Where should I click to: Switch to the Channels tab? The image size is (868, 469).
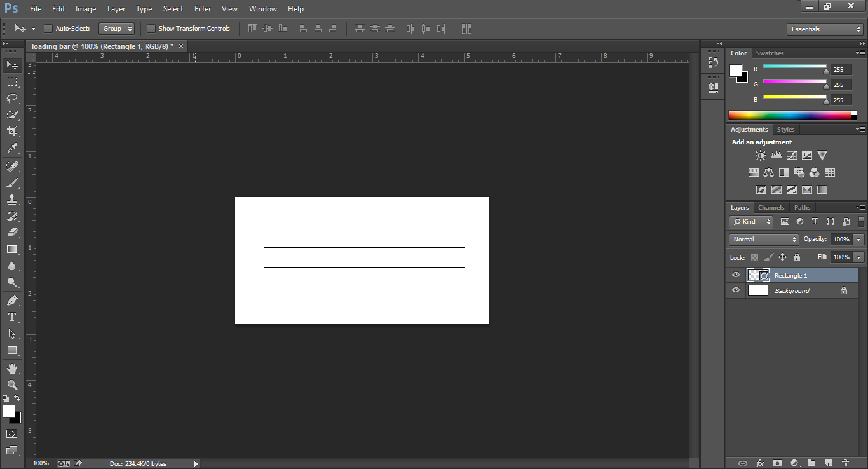point(771,207)
